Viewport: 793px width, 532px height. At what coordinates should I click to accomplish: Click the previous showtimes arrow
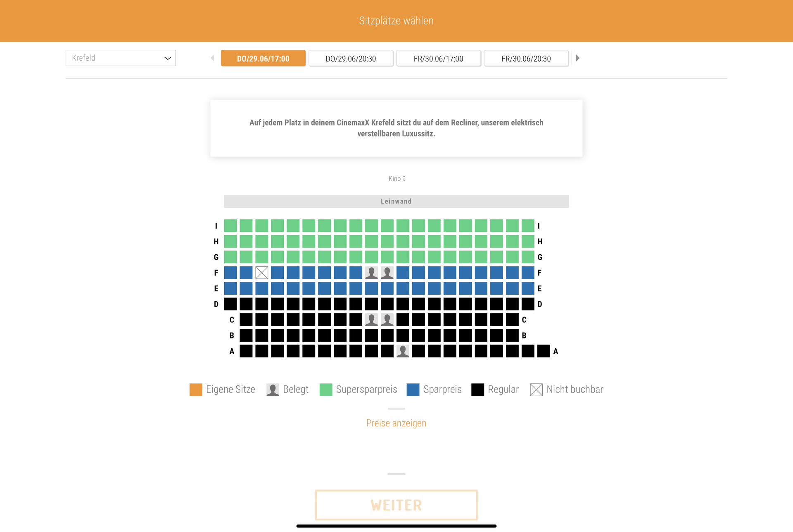pyautogui.click(x=212, y=58)
